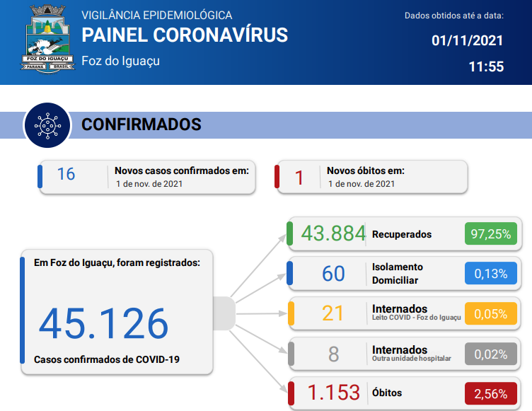The image size is (532, 411).
Task: Click the 43.884 recovered count
Action: point(333,233)
